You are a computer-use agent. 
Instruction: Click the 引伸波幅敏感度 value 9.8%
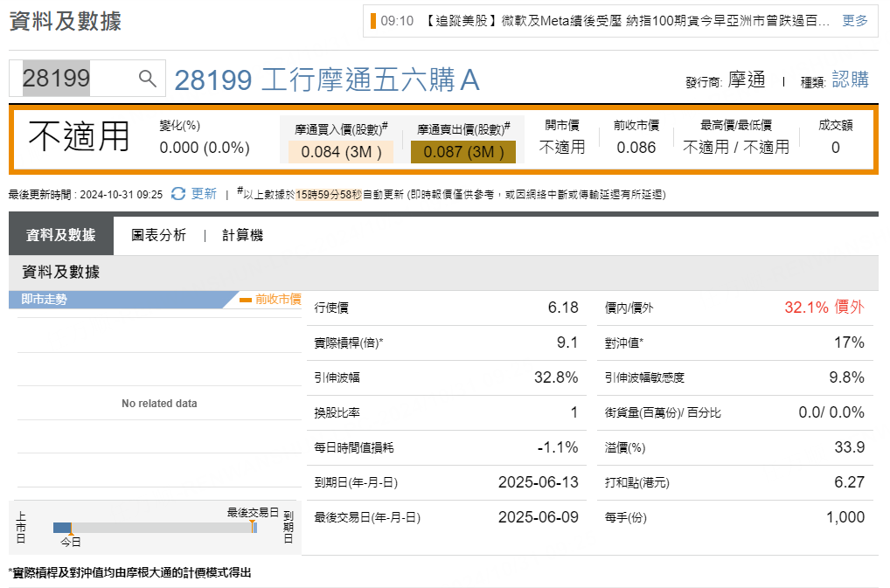click(x=846, y=377)
